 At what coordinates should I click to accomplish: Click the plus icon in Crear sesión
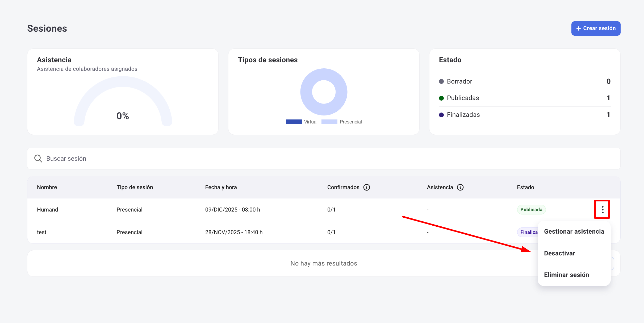(578, 28)
